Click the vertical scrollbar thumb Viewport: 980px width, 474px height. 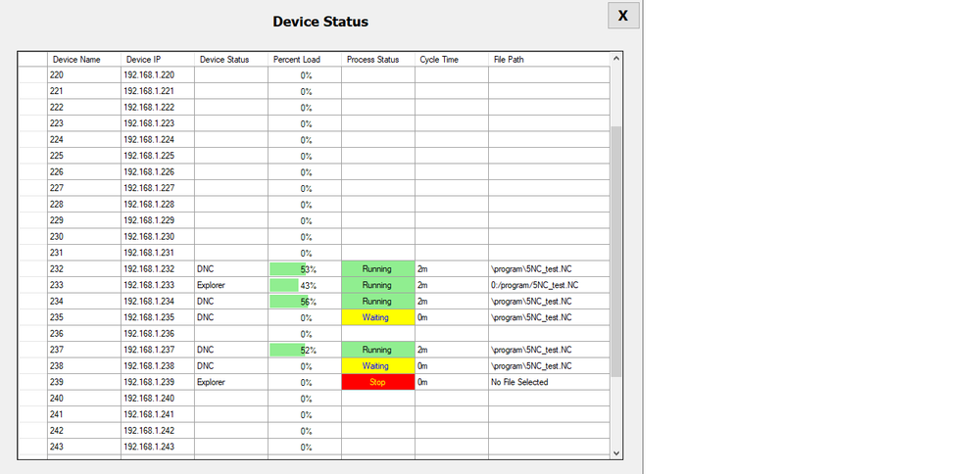(616, 251)
